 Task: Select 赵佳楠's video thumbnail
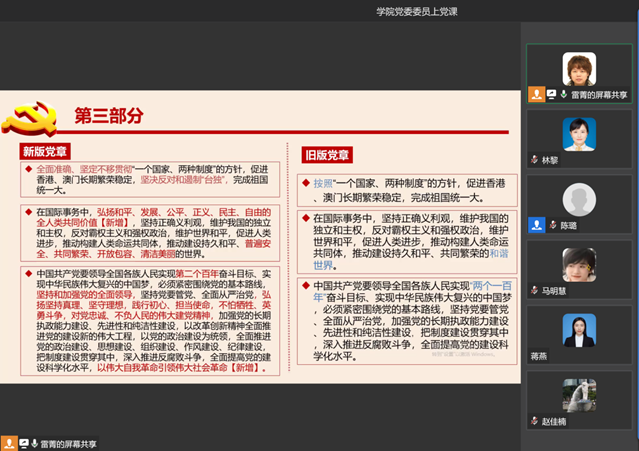(578, 396)
